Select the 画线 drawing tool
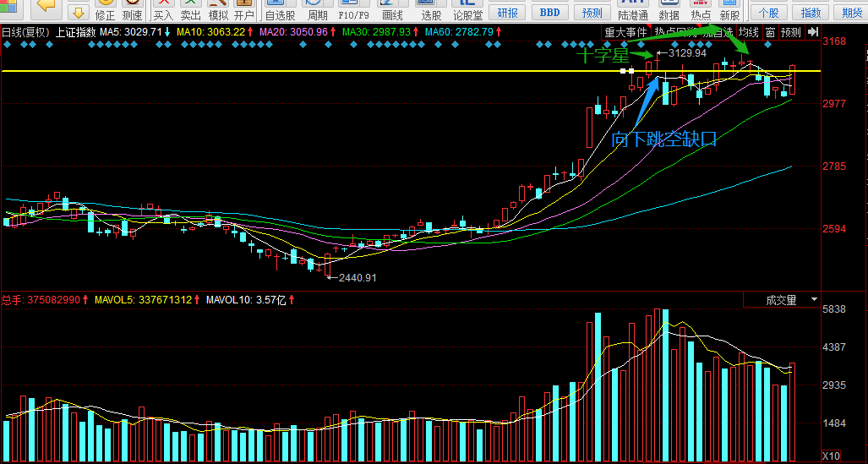This screenshot has width=868, height=464. (392, 10)
